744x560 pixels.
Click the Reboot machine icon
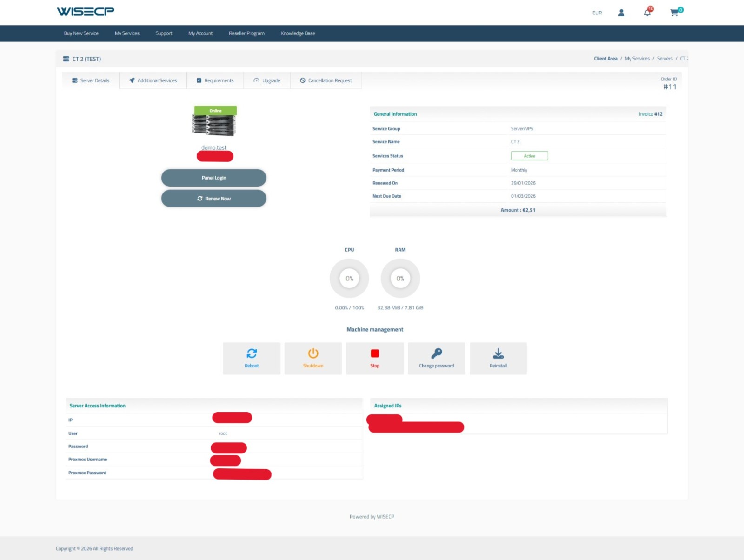tap(252, 354)
